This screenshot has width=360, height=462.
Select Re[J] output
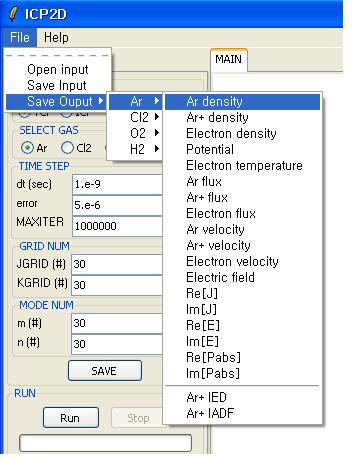pyautogui.click(x=243, y=293)
